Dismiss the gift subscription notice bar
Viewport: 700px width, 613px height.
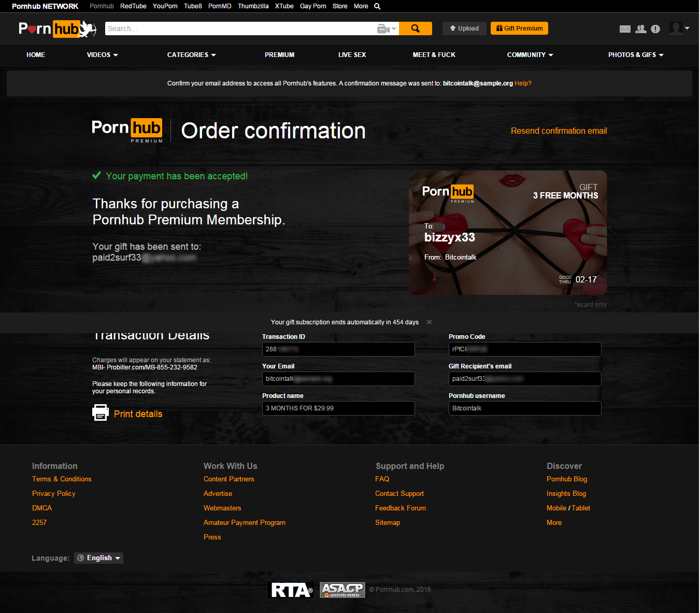[x=429, y=322]
